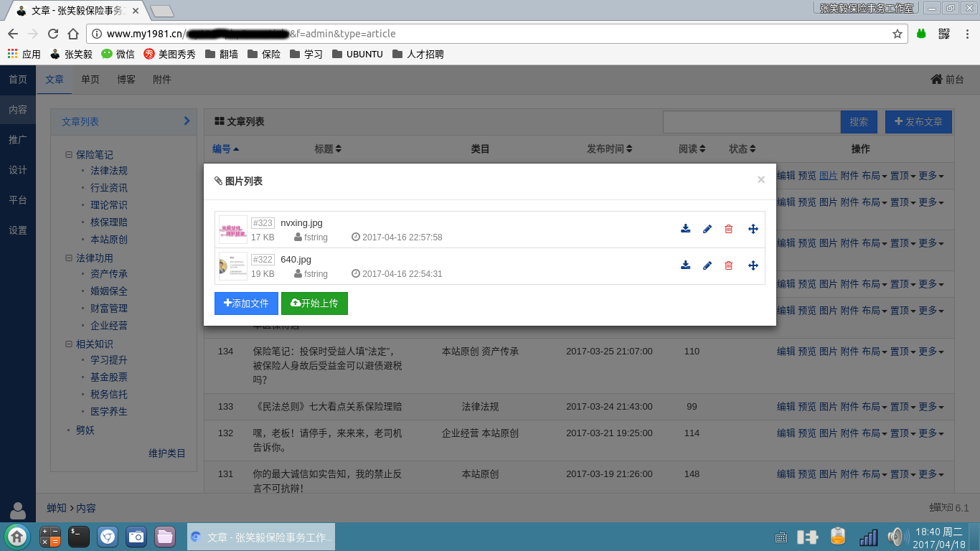
Task: Click the 添加文件 button
Action: click(246, 303)
